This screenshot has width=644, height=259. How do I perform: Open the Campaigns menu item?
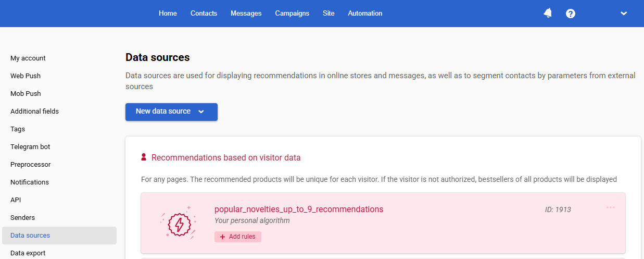pos(292,14)
